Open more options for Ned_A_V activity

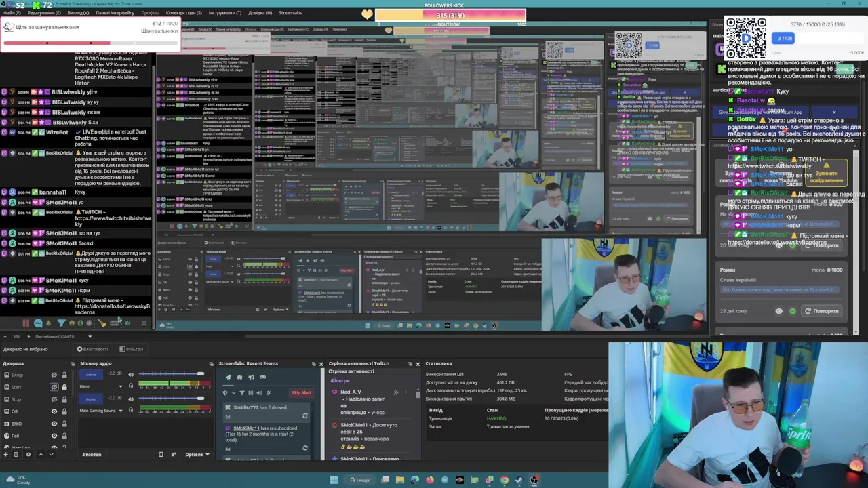(x=406, y=392)
